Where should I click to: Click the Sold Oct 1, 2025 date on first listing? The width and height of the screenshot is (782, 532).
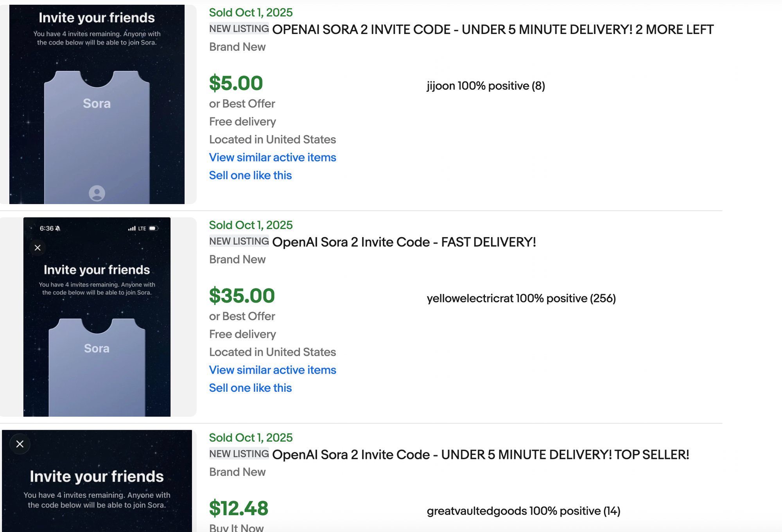[x=251, y=13]
